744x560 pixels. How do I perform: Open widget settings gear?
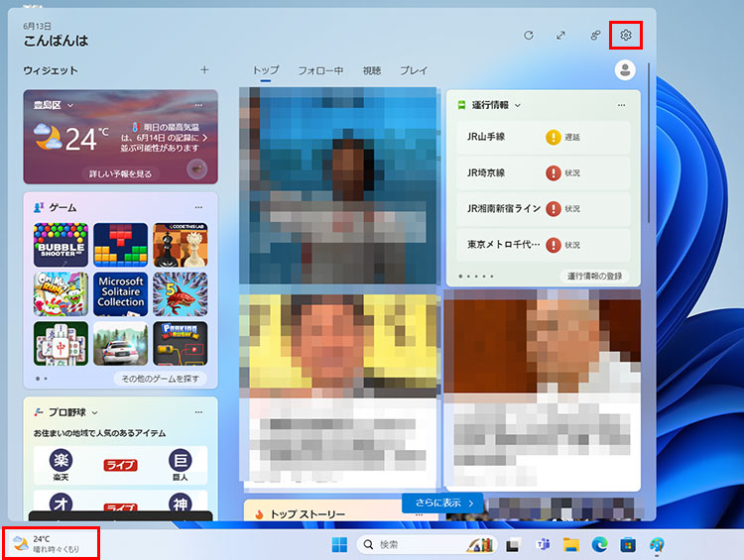[626, 35]
